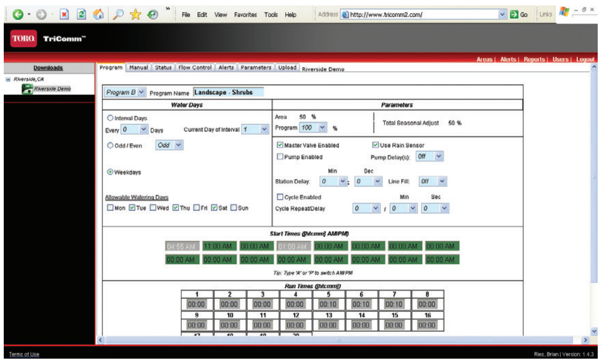Enable the Cycle Enabled checkbox

click(x=280, y=197)
